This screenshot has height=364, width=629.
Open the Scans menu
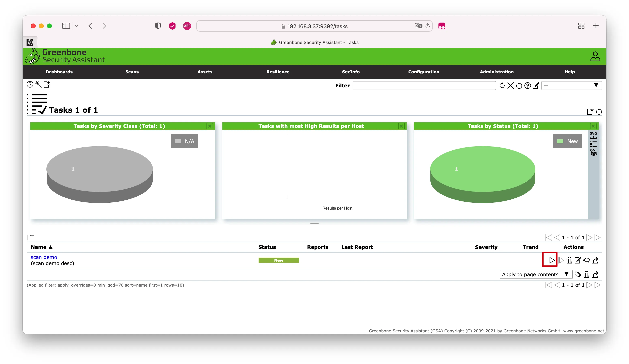(x=132, y=72)
